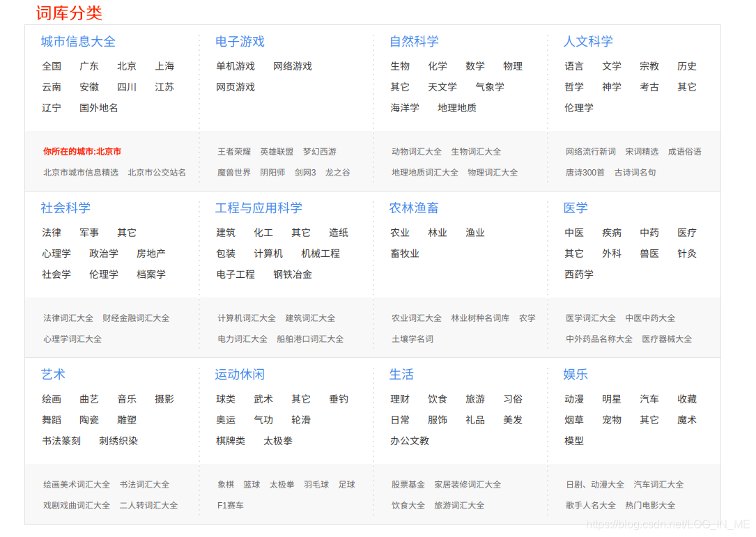
Task: Open 唐诗300首 dictionary
Action: (x=585, y=173)
